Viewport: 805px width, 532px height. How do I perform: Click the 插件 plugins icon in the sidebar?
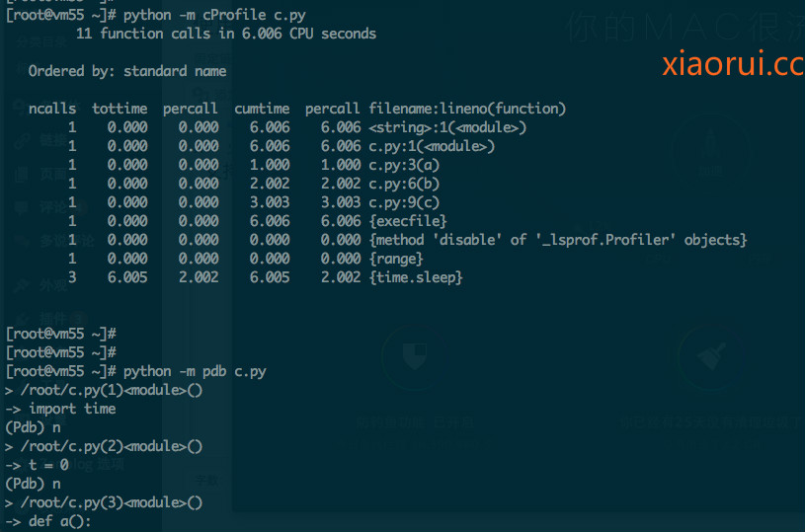[x=21, y=318]
